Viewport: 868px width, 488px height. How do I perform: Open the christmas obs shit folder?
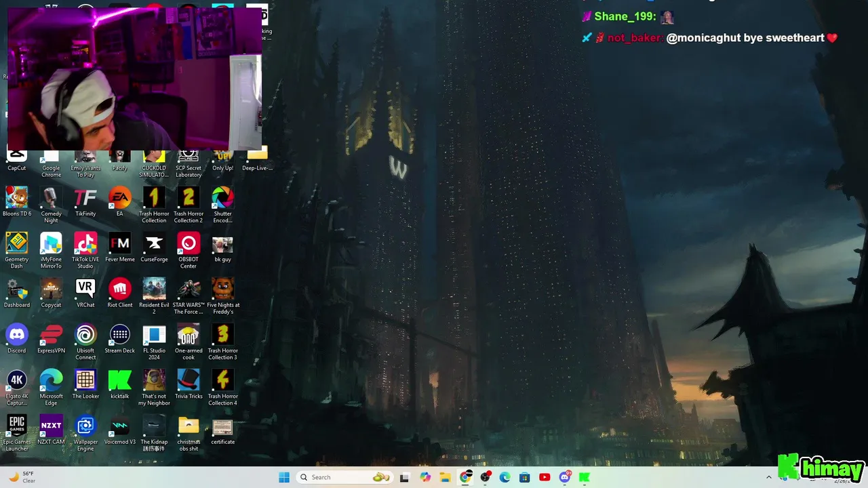click(189, 433)
